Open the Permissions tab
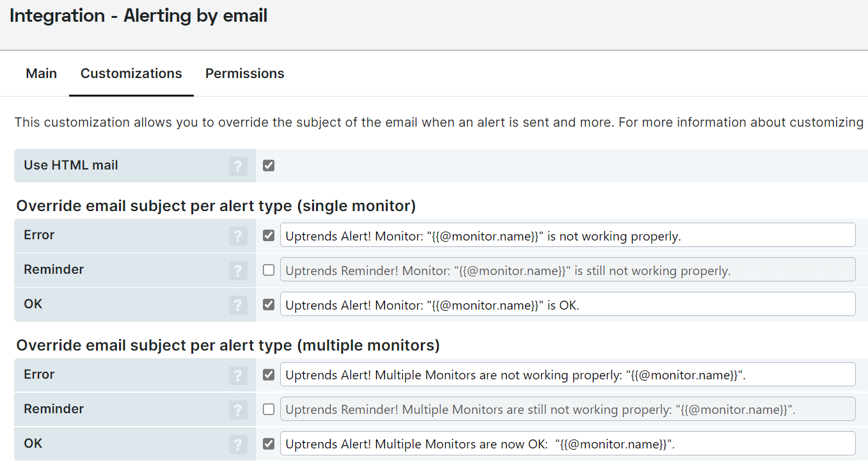Screen dimensions: 868x474 (x=245, y=74)
